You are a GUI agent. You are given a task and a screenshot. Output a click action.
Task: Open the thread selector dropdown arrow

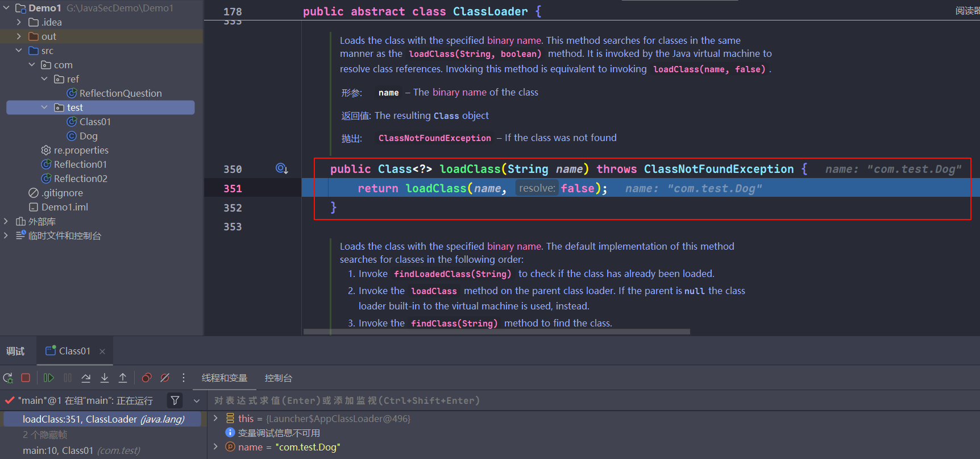click(x=197, y=400)
